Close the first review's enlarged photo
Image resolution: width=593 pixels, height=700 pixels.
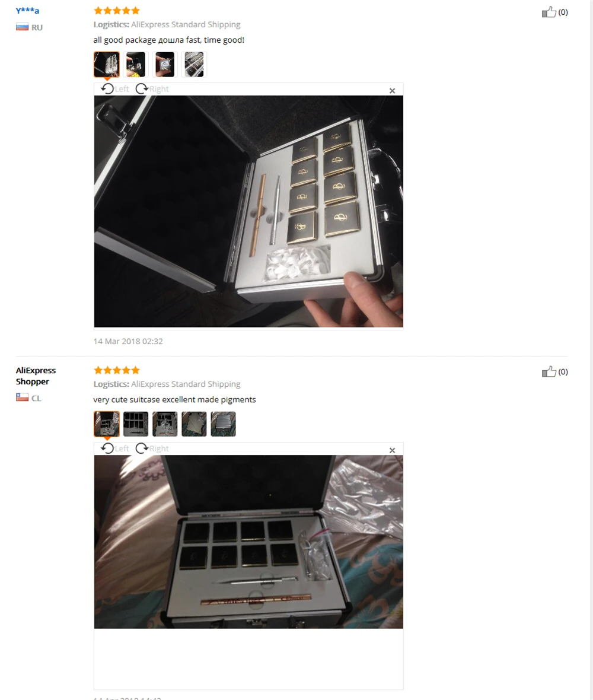click(392, 91)
